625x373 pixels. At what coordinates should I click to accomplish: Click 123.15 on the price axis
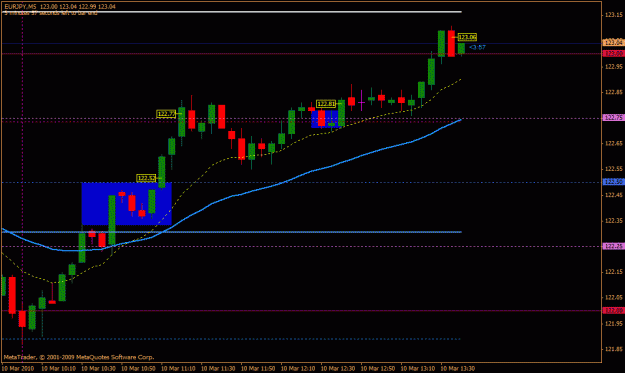pyautogui.click(x=613, y=15)
